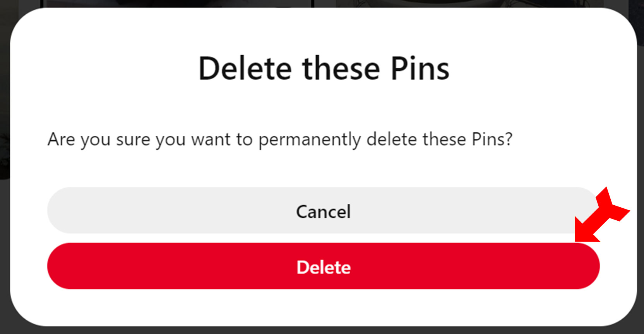The width and height of the screenshot is (644, 334).
Task: Click the permanent deletion confirmation question
Action: pyautogui.click(x=279, y=140)
